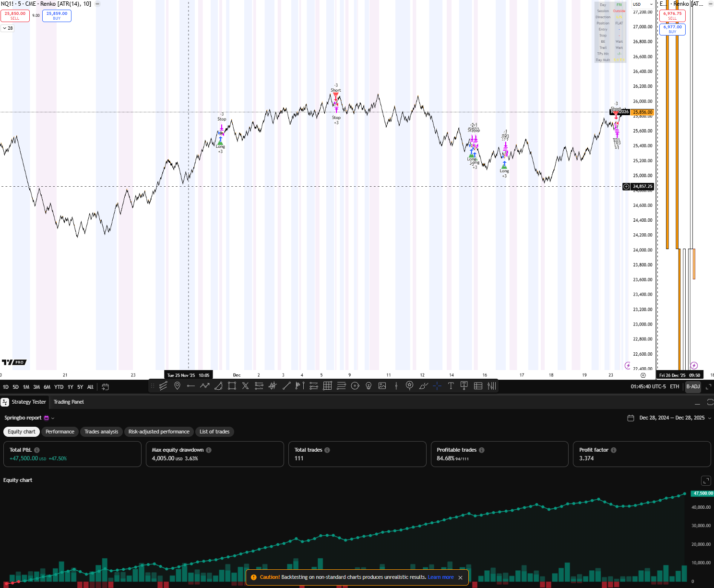Click the plus icon next to price 24,857.25
Image resolution: width=714 pixels, height=588 pixels.
[x=626, y=186]
